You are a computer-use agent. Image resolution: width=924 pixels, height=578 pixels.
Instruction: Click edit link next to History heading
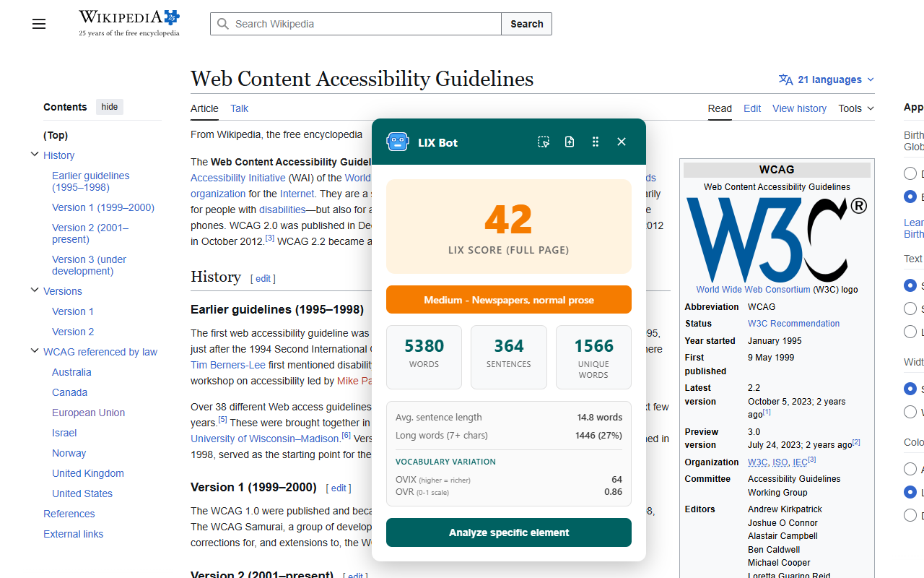263,278
